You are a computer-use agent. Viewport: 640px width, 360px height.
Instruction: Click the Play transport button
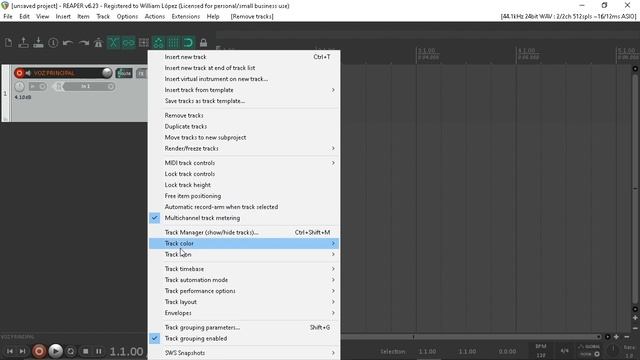click(56, 351)
